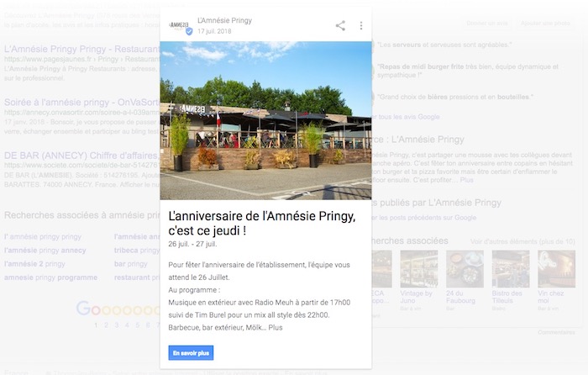
Task: Click the blue verified shield badge
Action: click(x=189, y=32)
